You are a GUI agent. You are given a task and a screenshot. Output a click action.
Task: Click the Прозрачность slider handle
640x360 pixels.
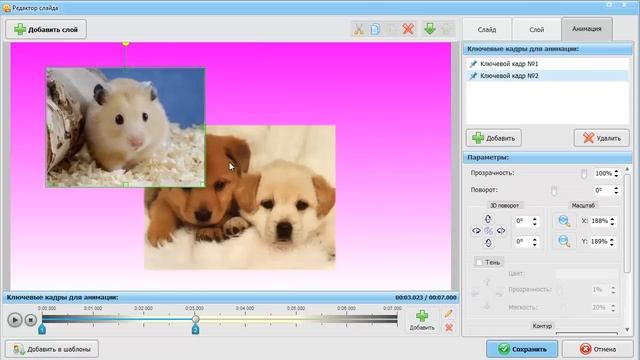(584, 173)
